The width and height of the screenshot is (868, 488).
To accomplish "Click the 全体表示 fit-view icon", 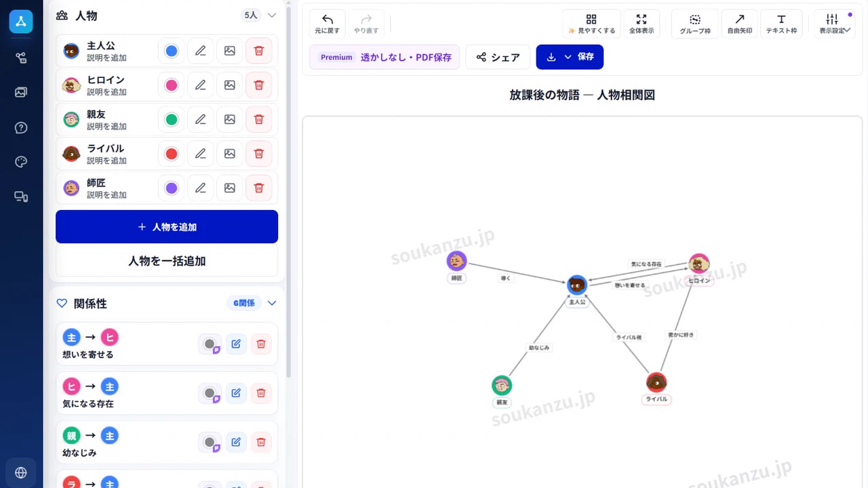I will 642,24.
